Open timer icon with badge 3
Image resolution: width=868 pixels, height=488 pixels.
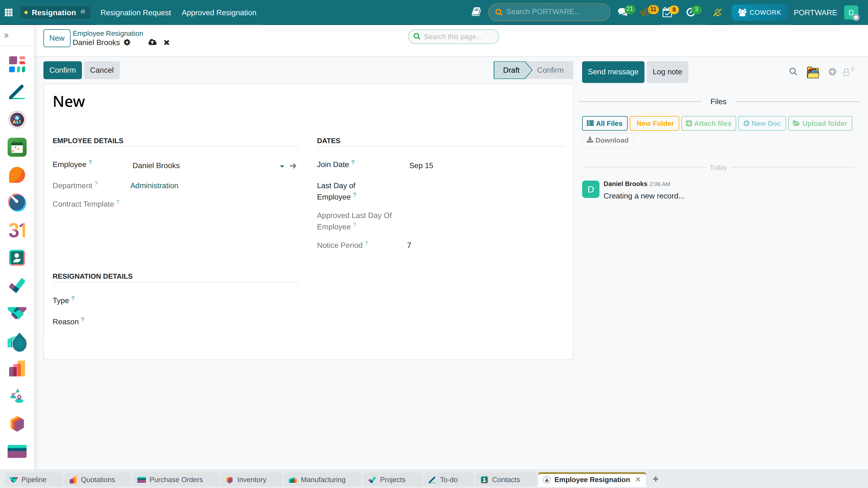(690, 12)
